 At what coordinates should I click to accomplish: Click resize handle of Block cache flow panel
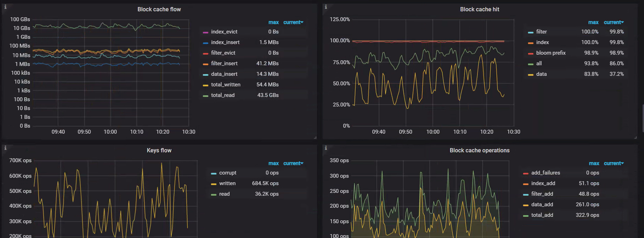315,138
